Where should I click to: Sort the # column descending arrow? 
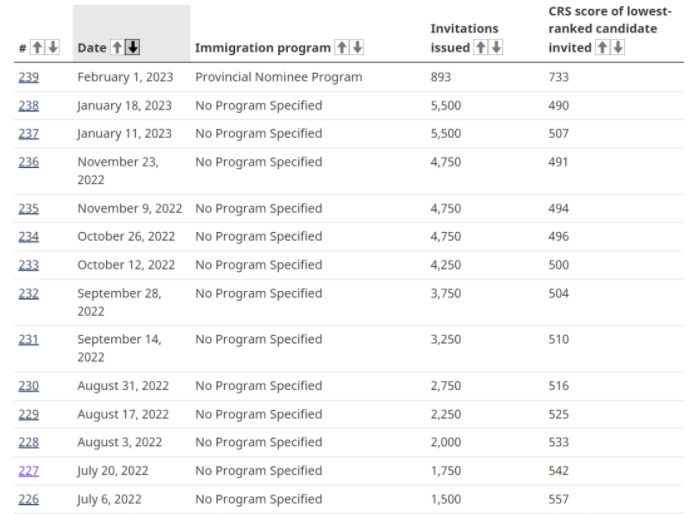(53, 47)
